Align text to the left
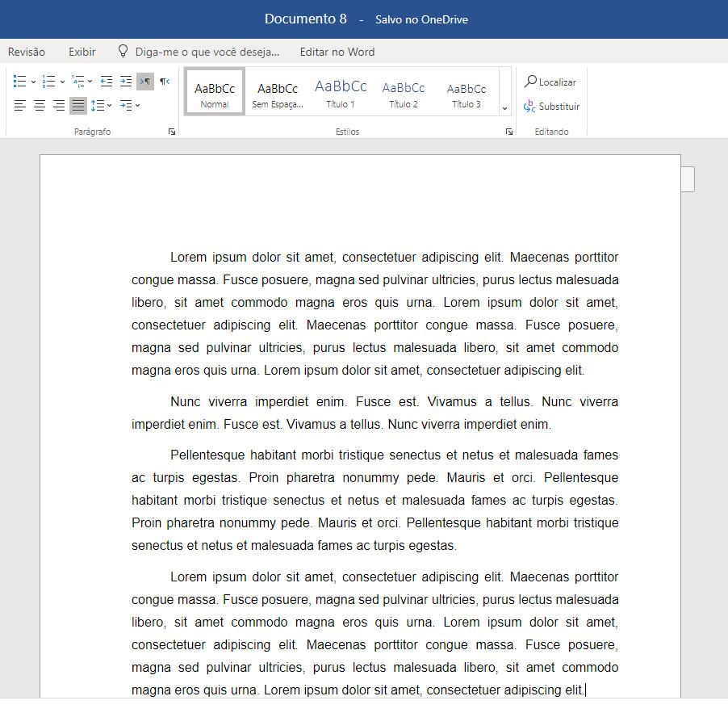 (20, 106)
